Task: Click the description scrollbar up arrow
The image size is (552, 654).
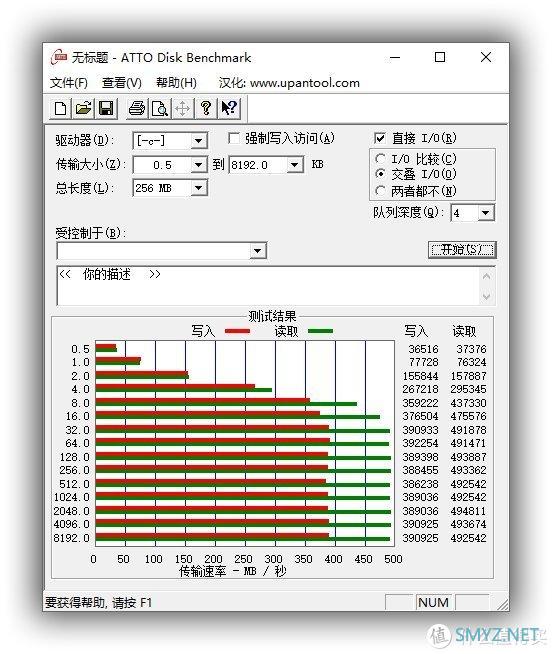Action: click(486, 276)
